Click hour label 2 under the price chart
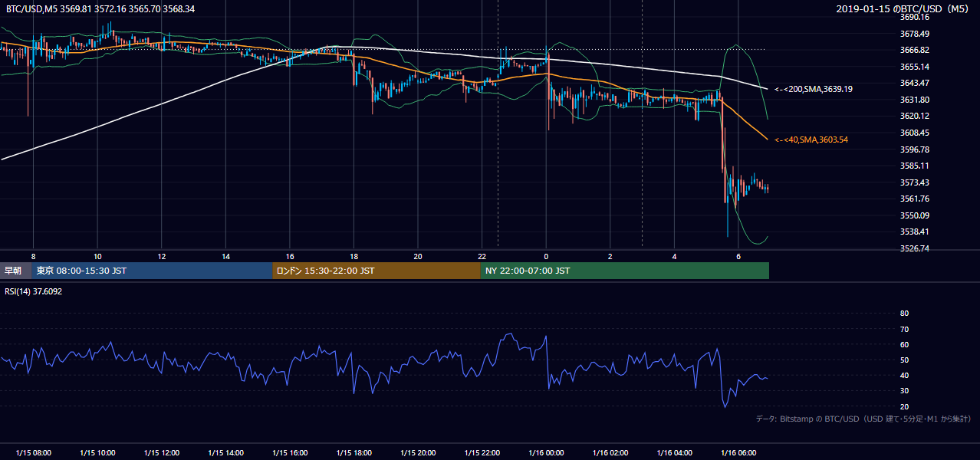Screen dimensions: 980x460 pyautogui.click(x=610, y=256)
